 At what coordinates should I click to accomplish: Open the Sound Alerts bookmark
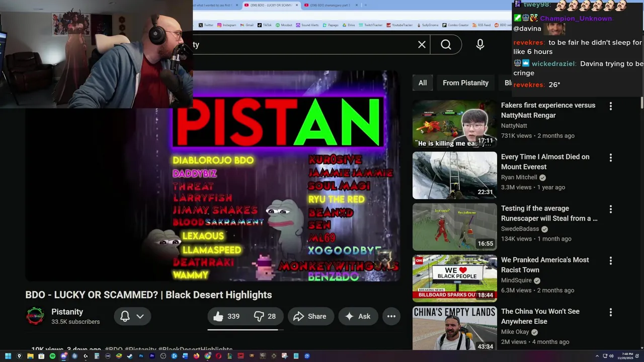pyautogui.click(x=307, y=25)
